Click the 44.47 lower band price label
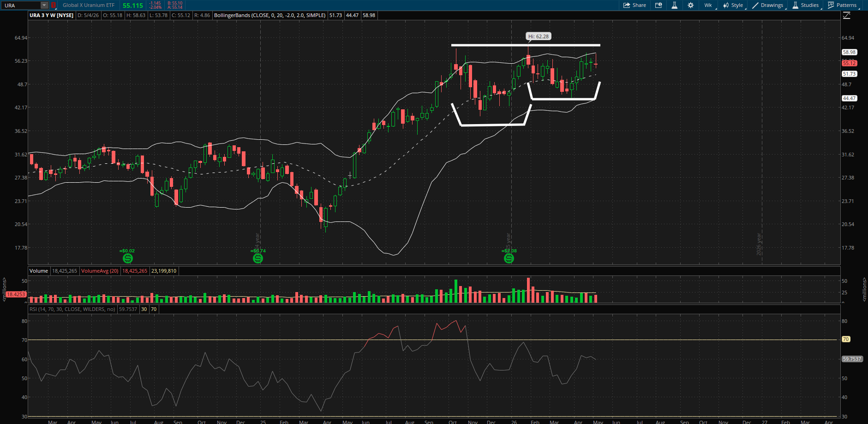868x424 pixels. (x=849, y=98)
